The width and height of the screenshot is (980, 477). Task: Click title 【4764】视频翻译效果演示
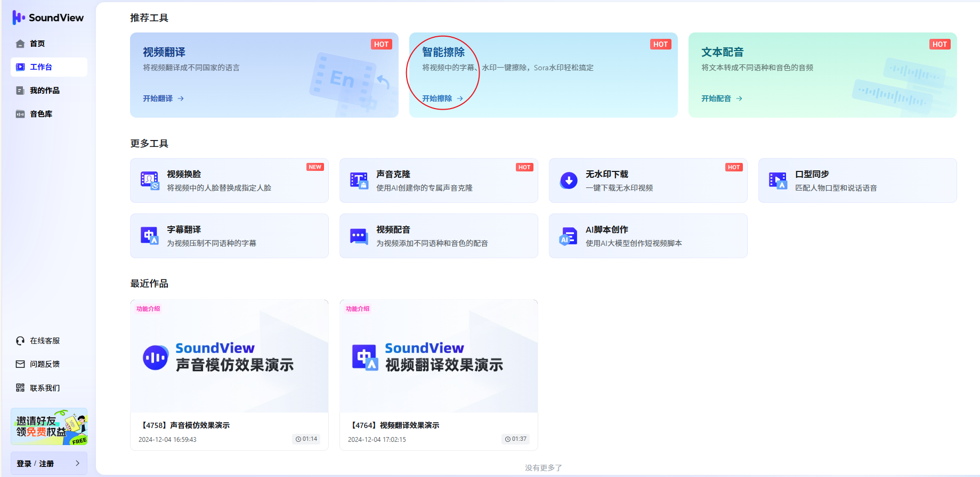(394, 425)
